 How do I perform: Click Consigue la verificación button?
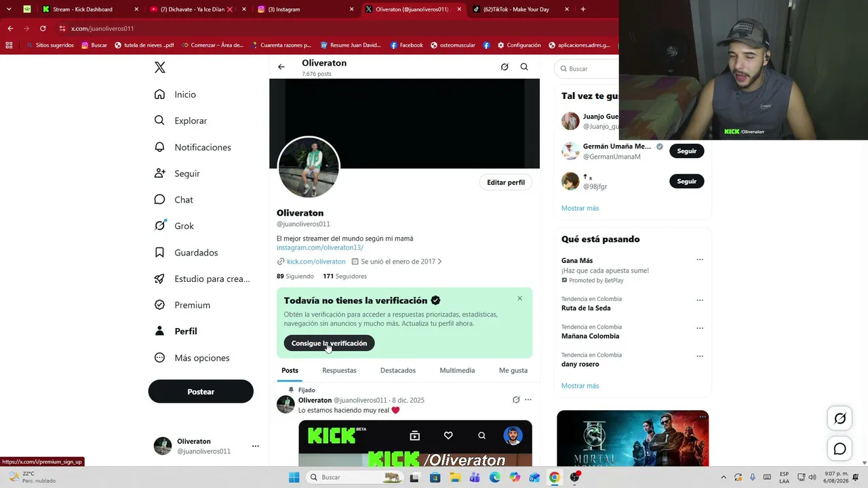pos(329,343)
